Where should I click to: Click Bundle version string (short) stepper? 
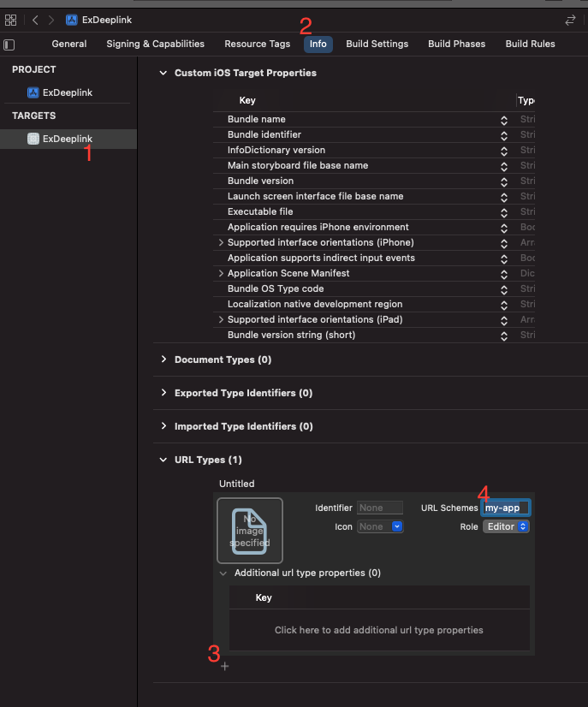[x=504, y=336]
